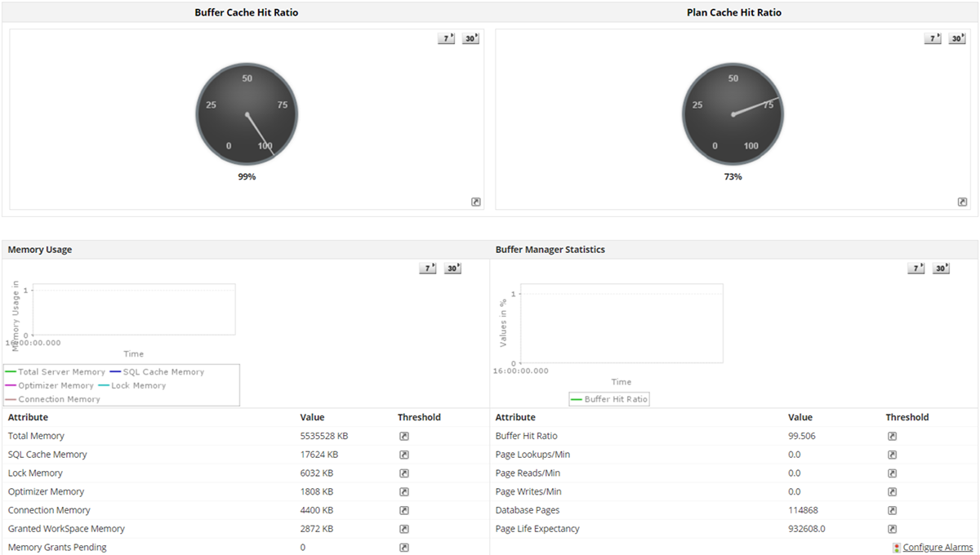Click the threshold icon for Memory Grants Pending

pyautogui.click(x=403, y=547)
